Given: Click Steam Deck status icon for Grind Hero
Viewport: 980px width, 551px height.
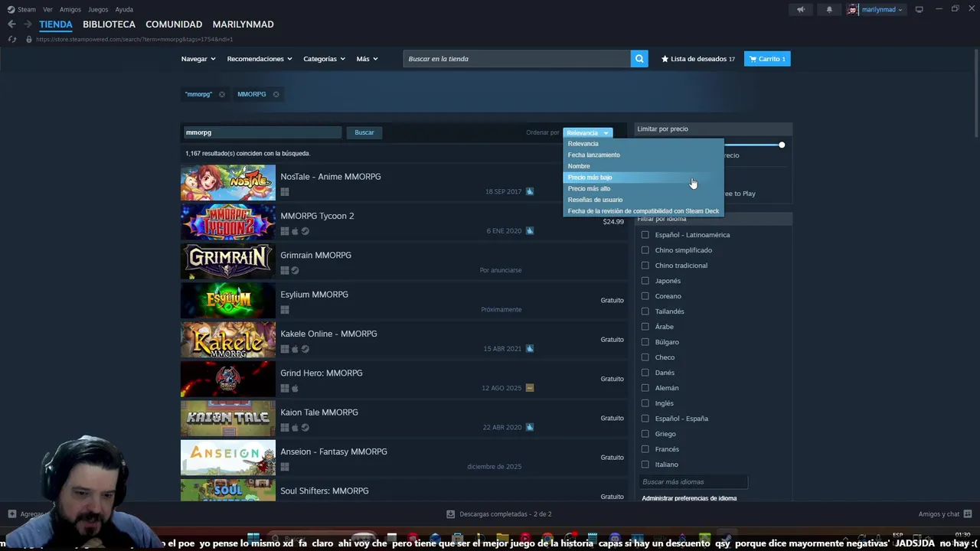Looking at the screenshot, I should pos(529,388).
